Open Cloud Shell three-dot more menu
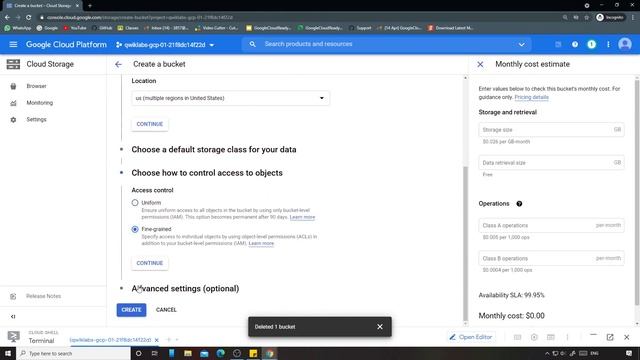The image size is (640, 360). coord(567,337)
